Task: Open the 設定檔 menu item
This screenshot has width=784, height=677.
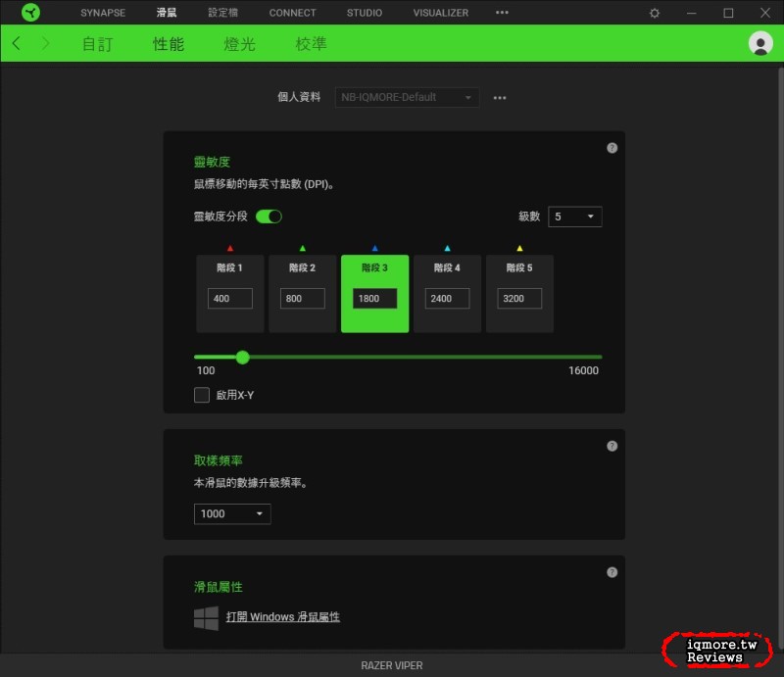Action: pyautogui.click(x=221, y=12)
